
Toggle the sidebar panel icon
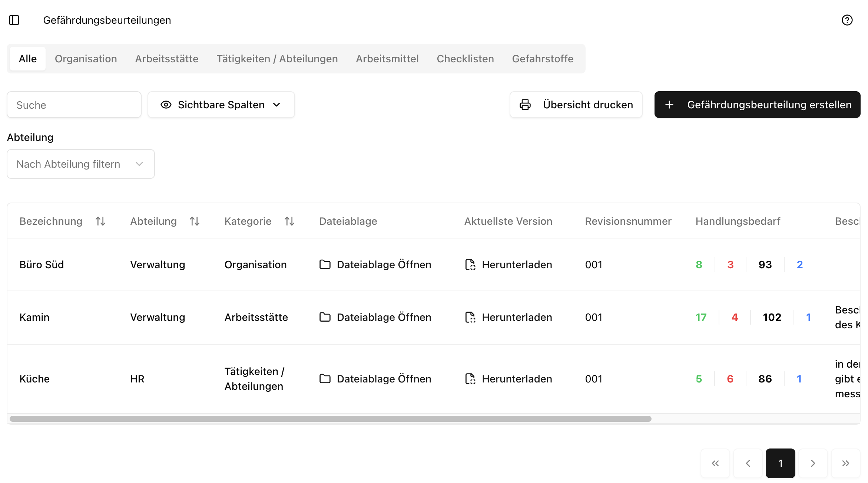(x=15, y=20)
